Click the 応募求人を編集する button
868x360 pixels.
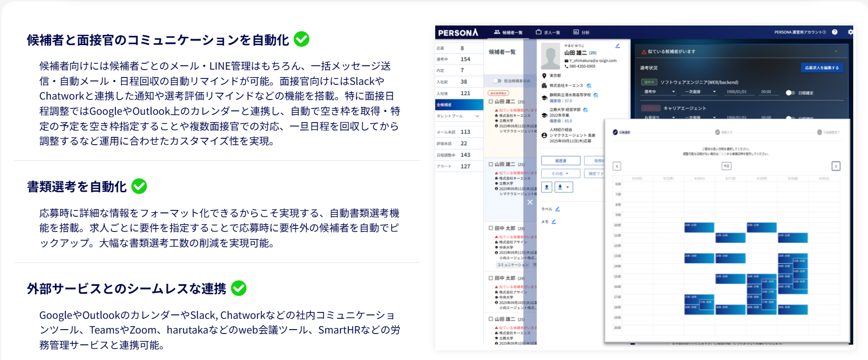point(821,68)
